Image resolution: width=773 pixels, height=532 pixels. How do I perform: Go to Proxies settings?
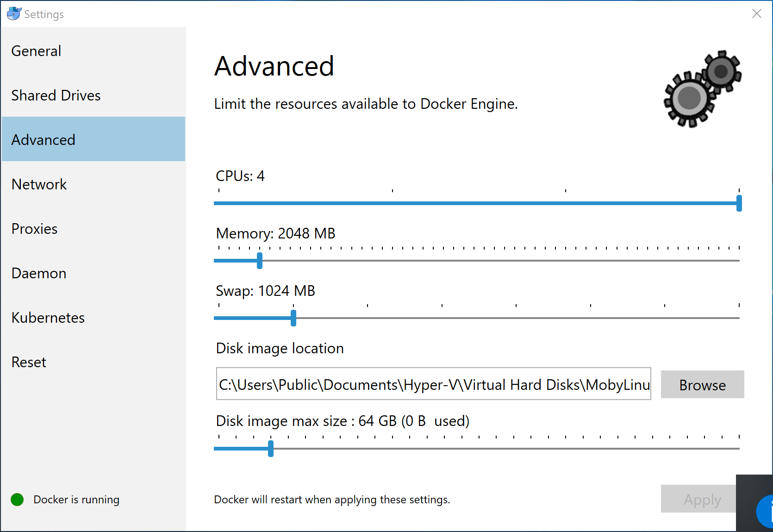click(35, 229)
